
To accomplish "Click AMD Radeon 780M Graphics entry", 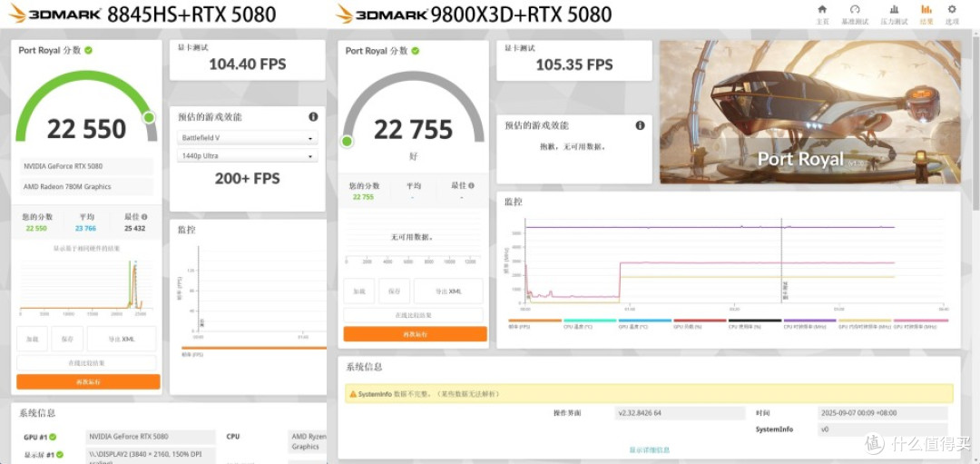I will (x=87, y=186).
